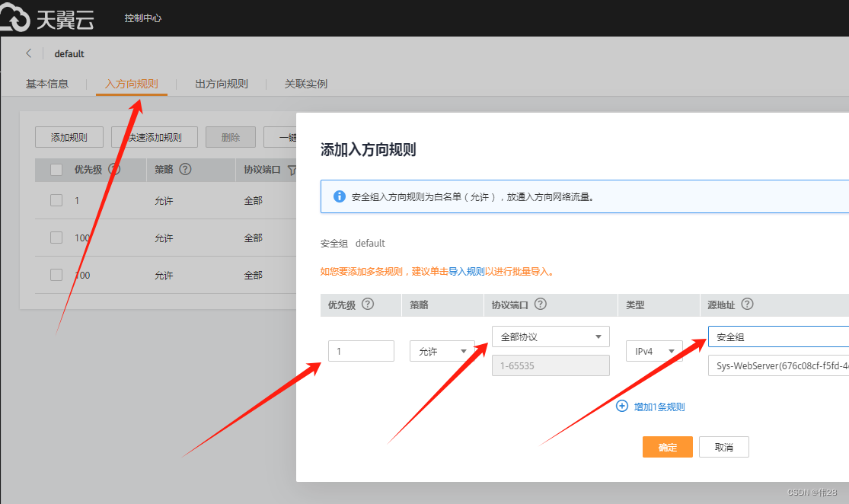Expand the 全部协议 protocol dropdown
The height and width of the screenshot is (504, 849).
(x=551, y=337)
